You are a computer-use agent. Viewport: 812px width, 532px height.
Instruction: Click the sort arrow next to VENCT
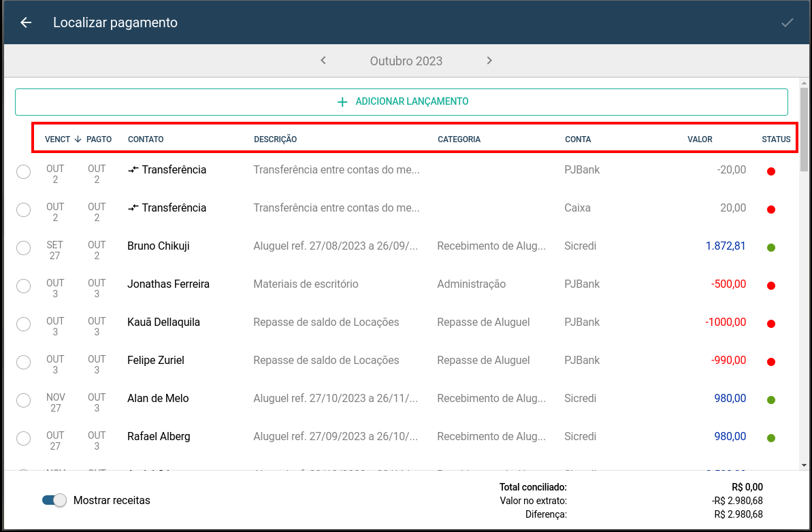78,139
